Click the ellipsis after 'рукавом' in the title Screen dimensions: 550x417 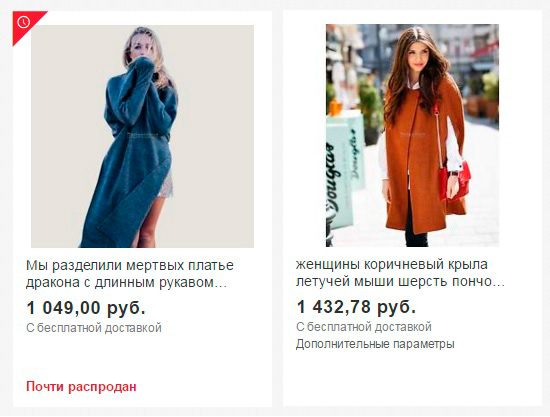221,283
